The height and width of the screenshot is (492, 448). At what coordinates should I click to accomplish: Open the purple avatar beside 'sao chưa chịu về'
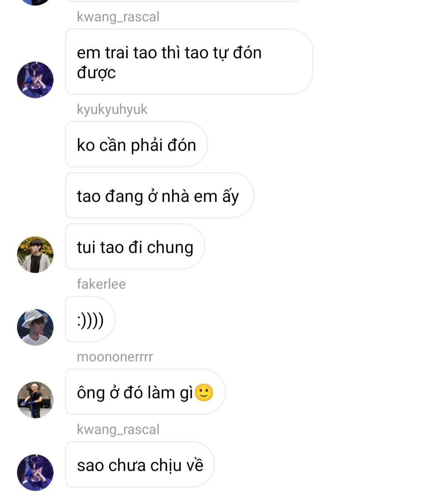[35, 472]
